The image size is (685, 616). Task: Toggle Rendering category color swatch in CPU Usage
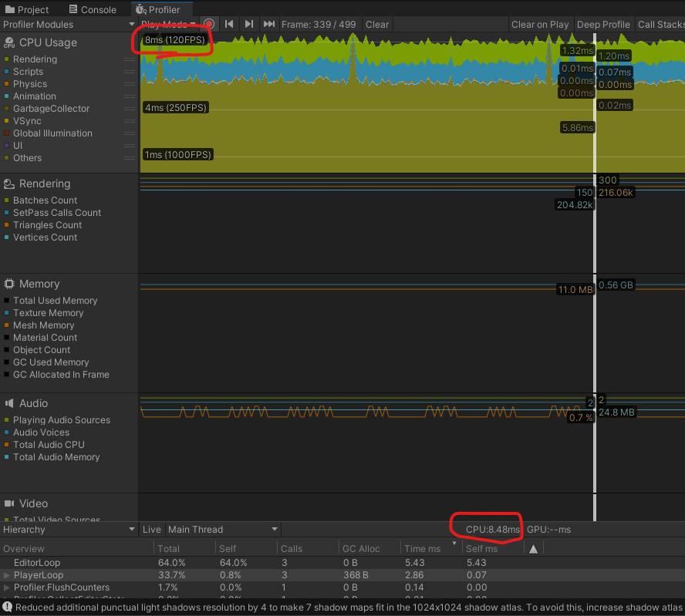[6, 59]
